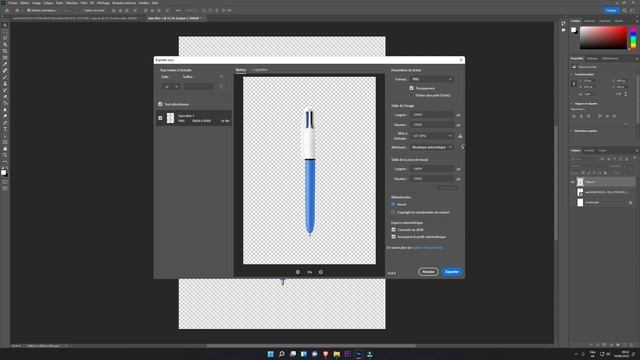Switch to the Aperçu tab
Screen dimensions: 640x360
pyautogui.click(x=241, y=70)
